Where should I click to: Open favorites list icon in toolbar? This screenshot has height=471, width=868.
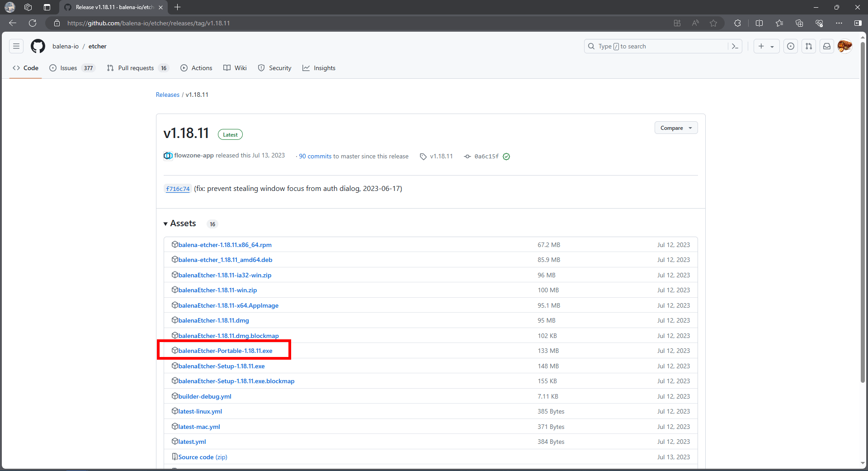[x=779, y=23]
